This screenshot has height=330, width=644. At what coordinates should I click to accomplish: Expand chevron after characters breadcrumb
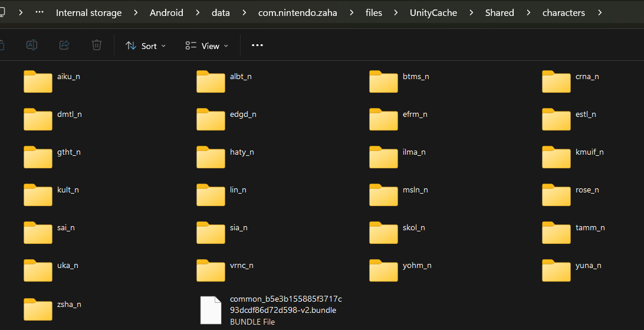click(600, 13)
